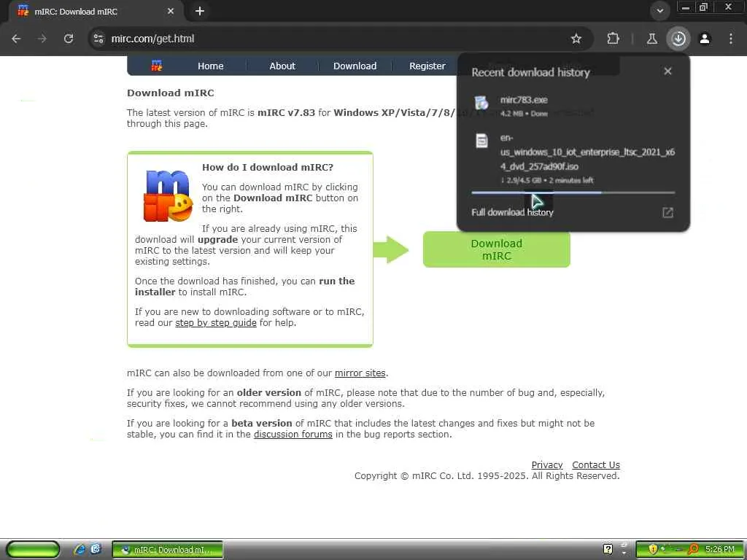Close the mIRC: Download mIRC tab

point(171,11)
